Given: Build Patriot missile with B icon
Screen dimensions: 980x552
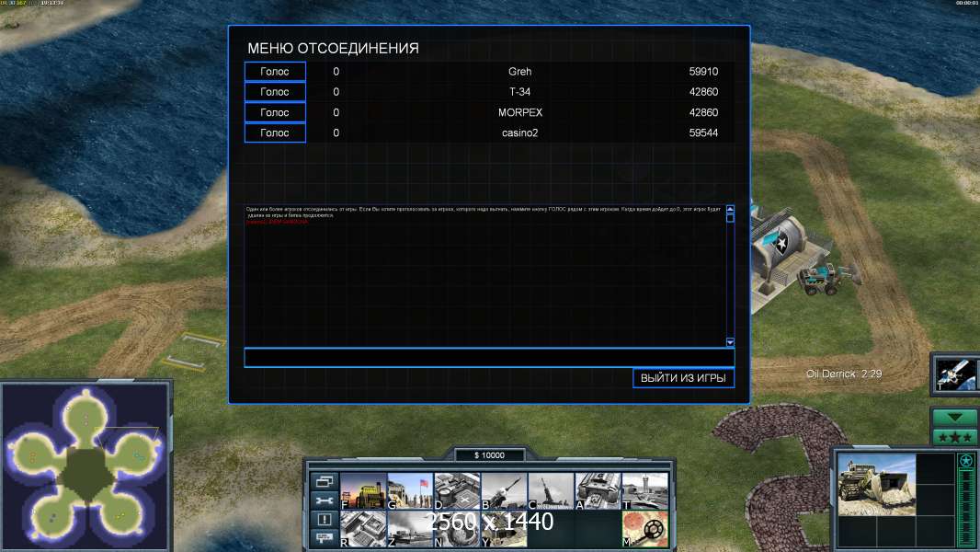Looking at the screenshot, I should point(504,490).
